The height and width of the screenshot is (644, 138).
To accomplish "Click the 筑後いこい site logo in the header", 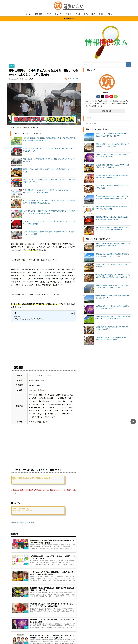I will pyautogui.click(x=69, y=6).
